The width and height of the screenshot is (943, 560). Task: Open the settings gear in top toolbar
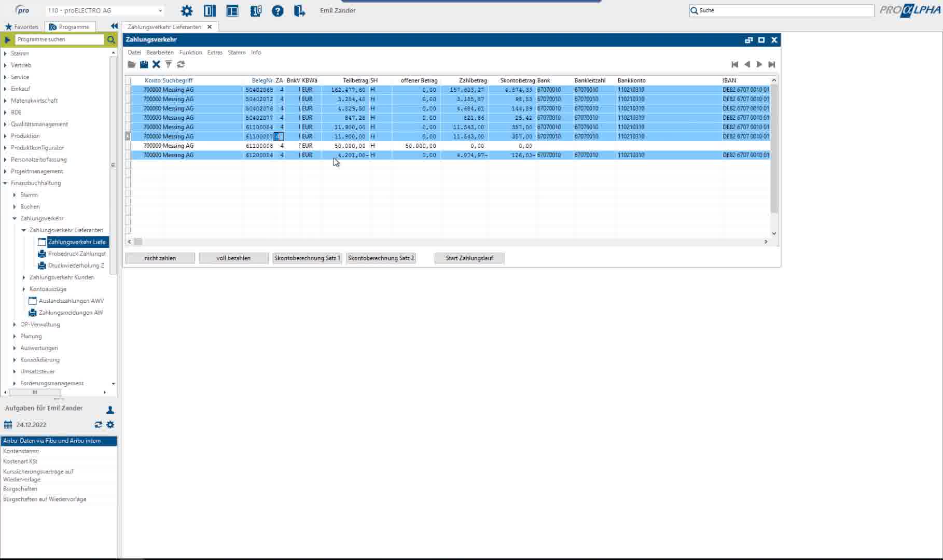point(186,10)
